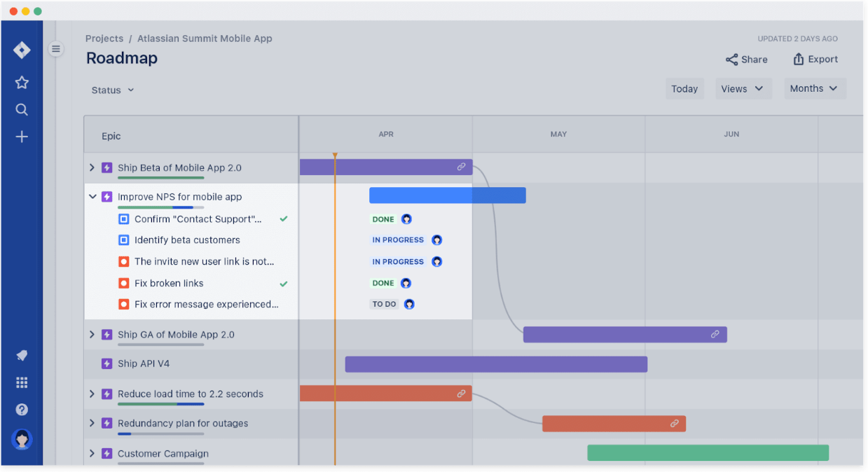Click the epic icon beside Customer Campaign
The height and width of the screenshot is (472, 868).
107,454
